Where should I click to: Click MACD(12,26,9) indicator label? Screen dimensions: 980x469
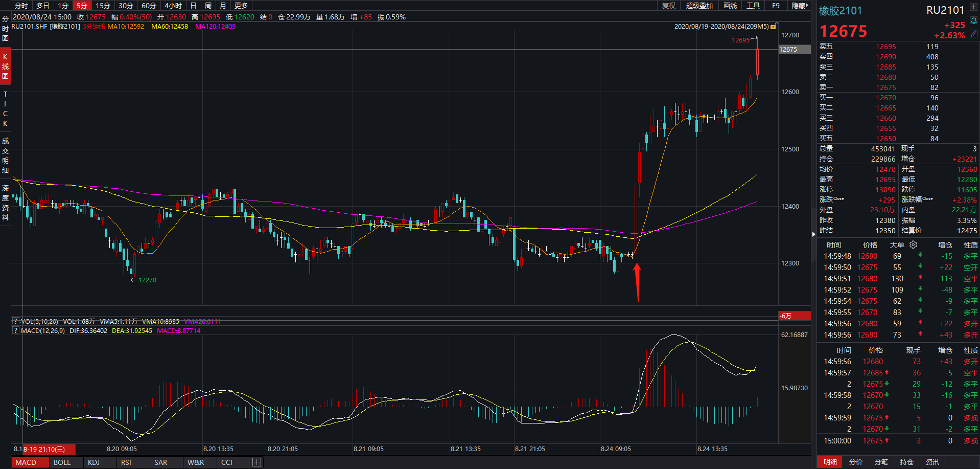(x=43, y=331)
